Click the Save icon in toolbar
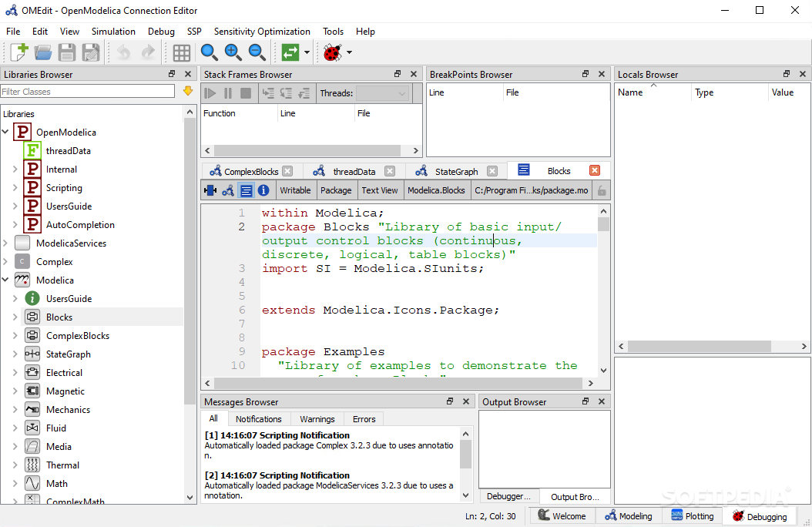Image resolution: width=812 pixels, height=527 pixels. (67, 52)
